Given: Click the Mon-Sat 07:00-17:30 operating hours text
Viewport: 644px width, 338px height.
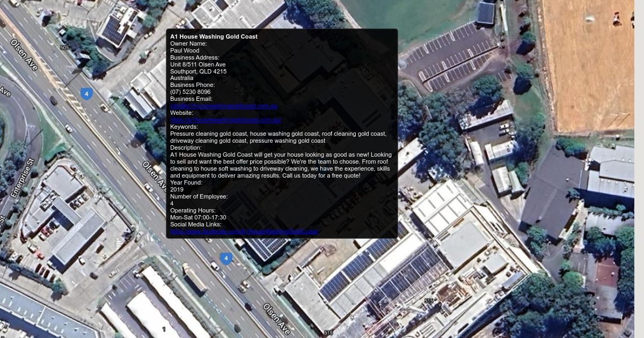Looking at the screenshot, I should pos(198,217).
